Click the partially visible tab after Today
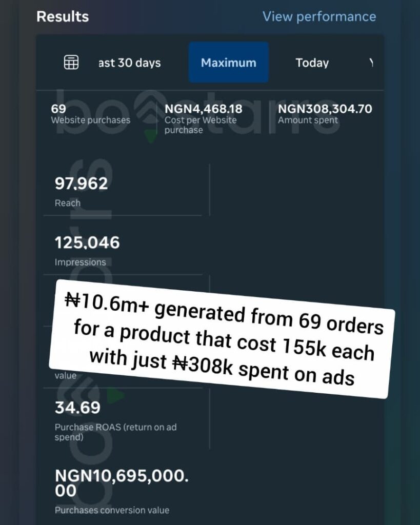Viewport: 420px width, 525px height. coord(371,63)
